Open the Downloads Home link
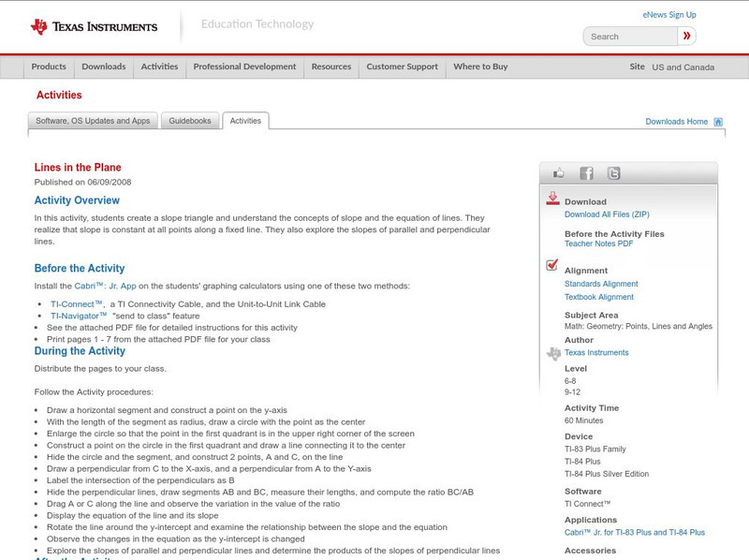Screen dimensions: 749x560 pyautogui.click(x=676, y=122)
